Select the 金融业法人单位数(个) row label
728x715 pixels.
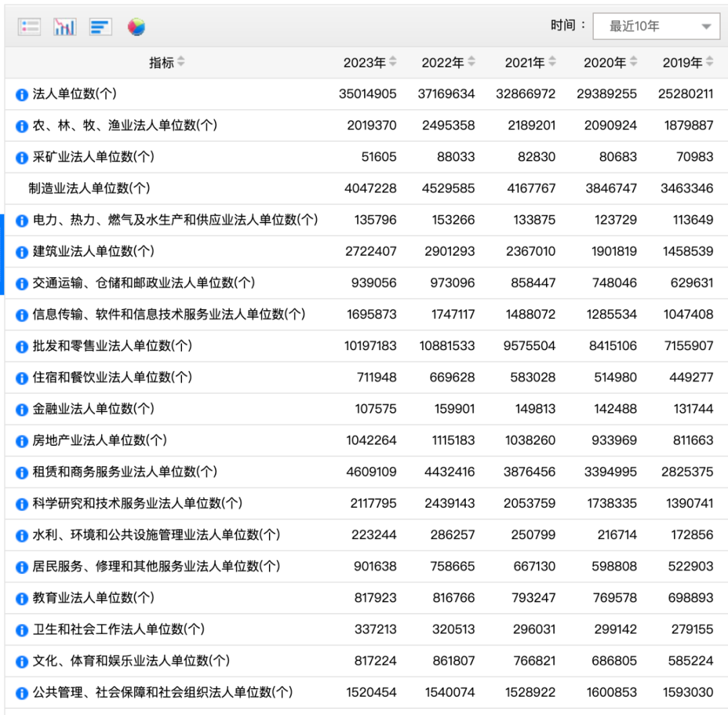(x=93, y=409)
